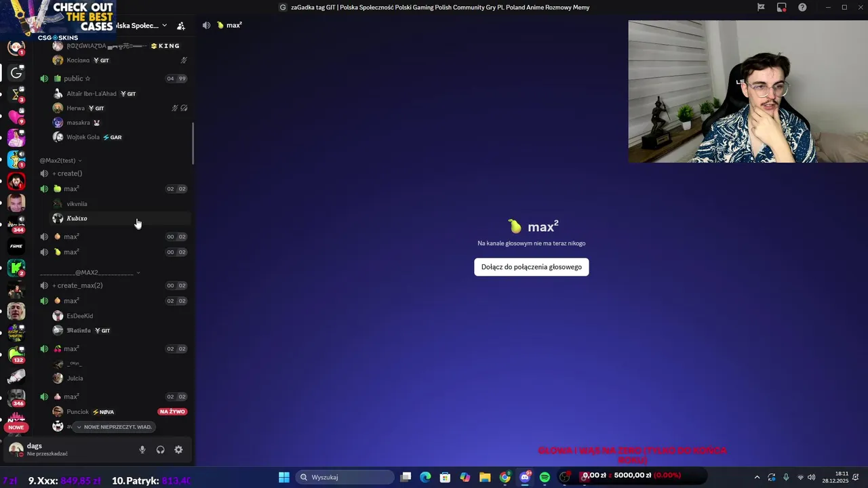Screen dimensions: 868x488
Task: Click the flag icon in title bar
Action: (761, 7)
